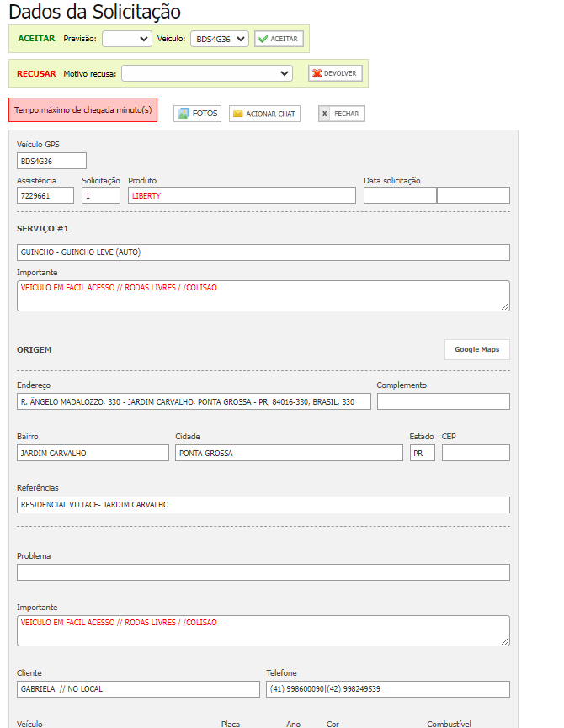Click the Telefone field

tap(387, 689)
